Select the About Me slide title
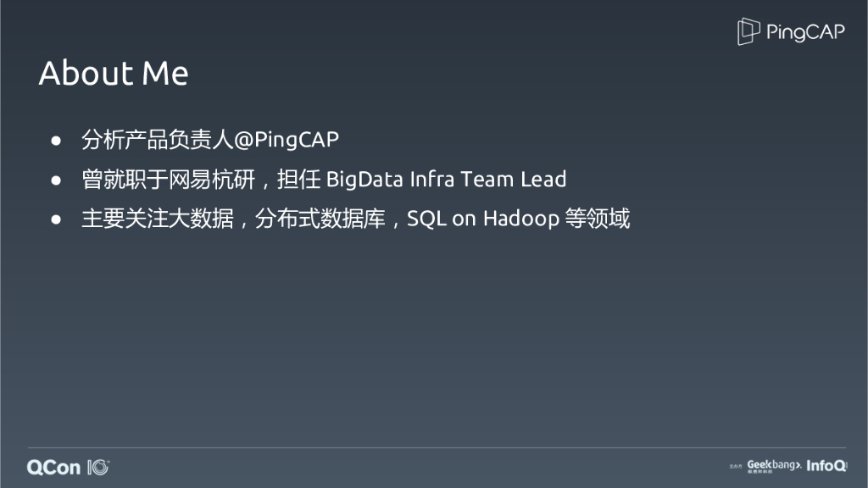Viewport: 868px width, 488px height. pyautogui.click(x=114, y=74)
